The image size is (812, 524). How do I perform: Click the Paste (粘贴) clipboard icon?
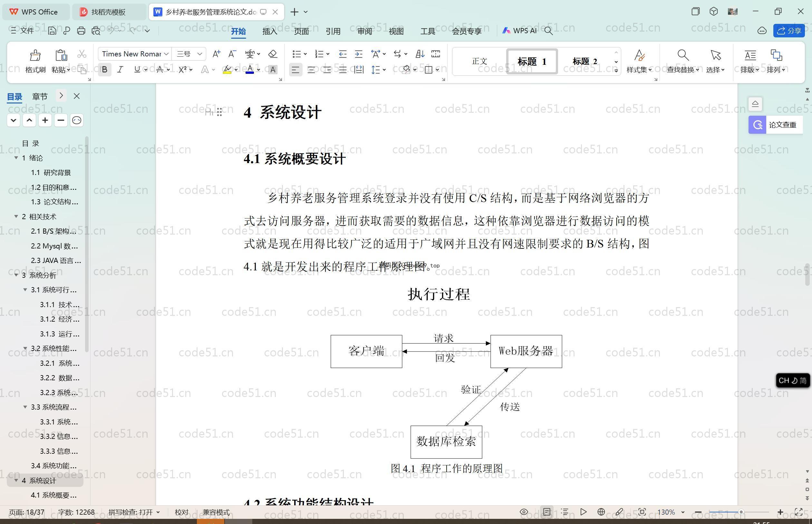click(x=61, y=55)
